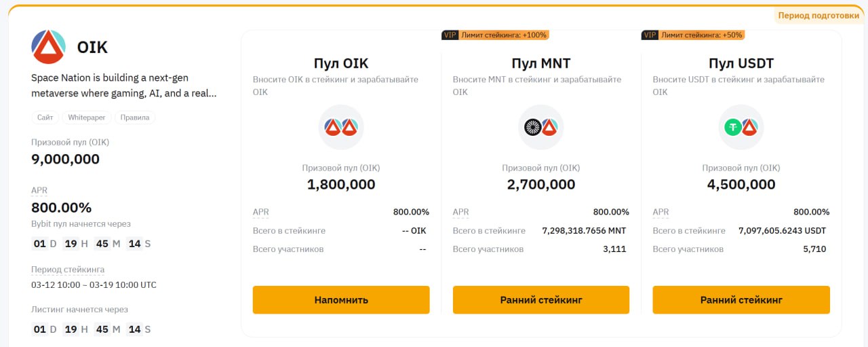Image resolution: width=868 pixels, height=347 pixels.
Task: Click the OIK pool pair icon
Action: point(341,127)
